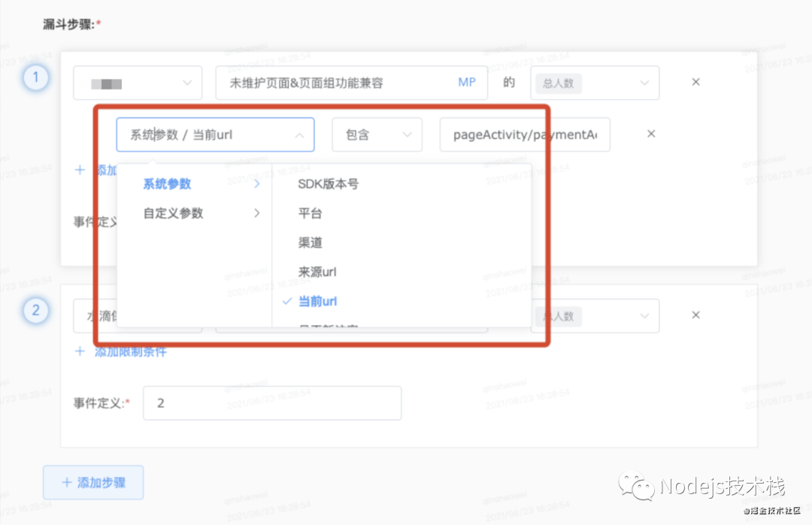Click the step 2 number badge

coord(36,311)
